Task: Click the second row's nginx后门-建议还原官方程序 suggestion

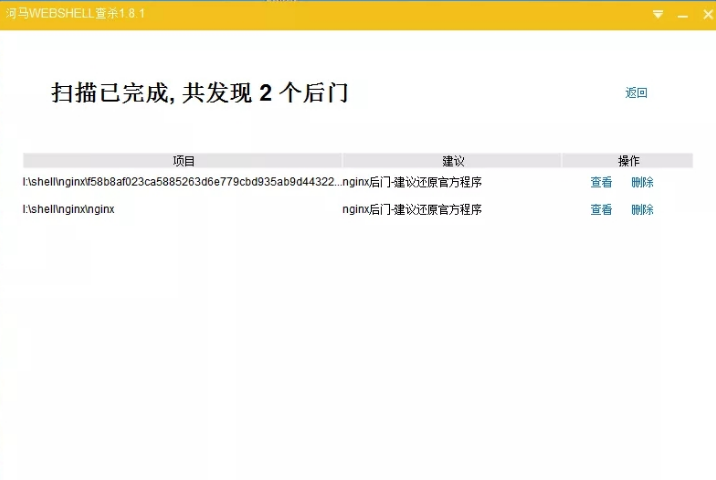Action: 412,210
